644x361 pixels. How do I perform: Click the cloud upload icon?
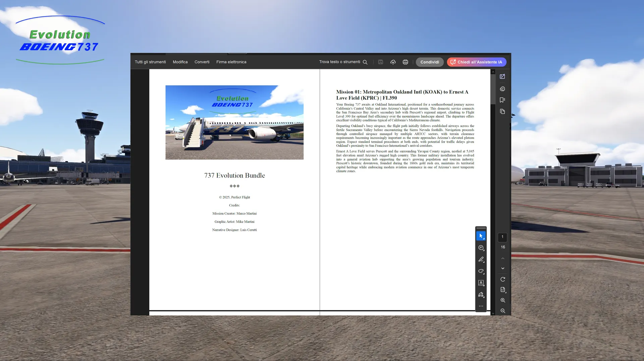pyautogui.click(x=393, y=62)
